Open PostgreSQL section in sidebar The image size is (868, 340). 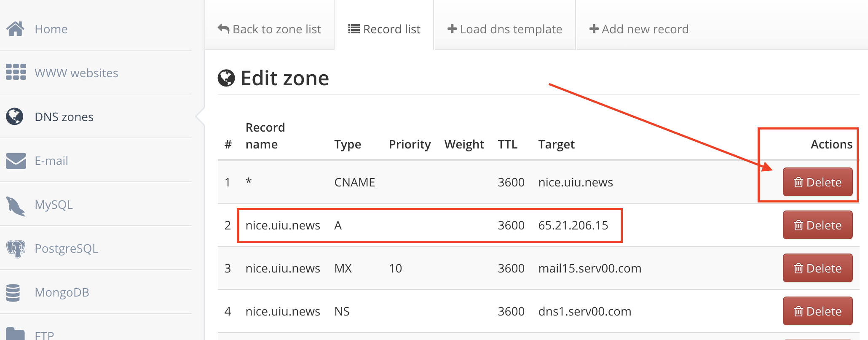pyautogui.click(x=67, y=248)
